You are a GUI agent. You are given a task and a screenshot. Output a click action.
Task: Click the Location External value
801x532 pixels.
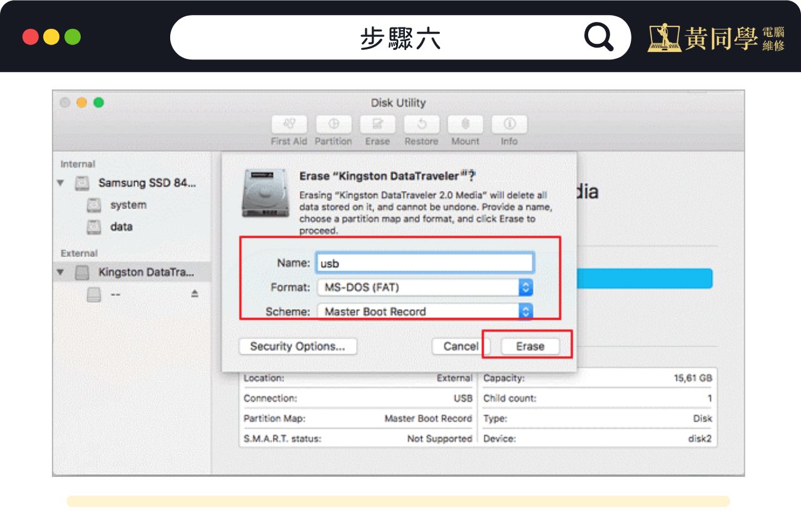coord(455,378)
